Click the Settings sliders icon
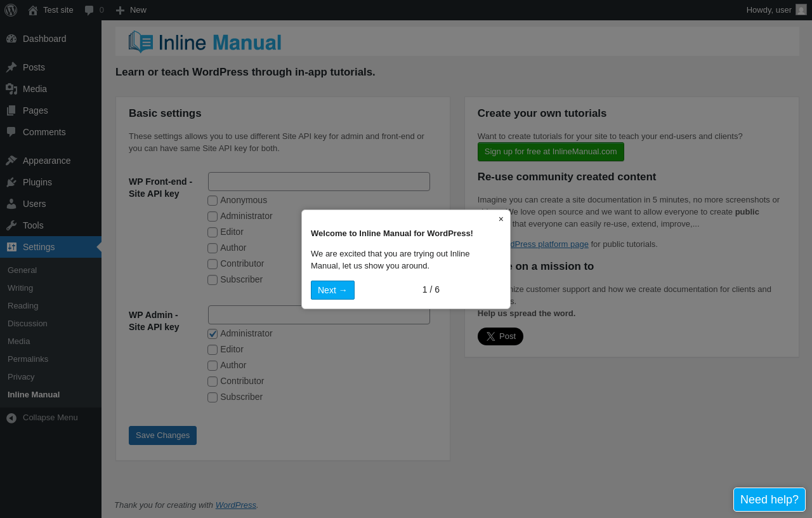This screenshot has width=812, height=518. point(11,247)
